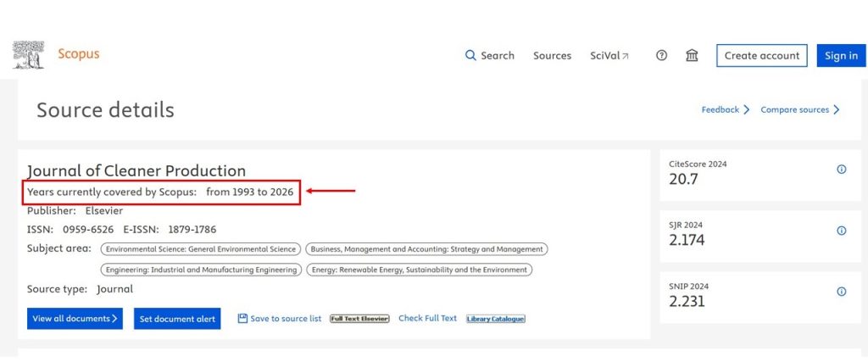The width and height of the screenshot is (868, 362).
Task: Click the SJR value 2.174
Action: (x=687, y=240)
